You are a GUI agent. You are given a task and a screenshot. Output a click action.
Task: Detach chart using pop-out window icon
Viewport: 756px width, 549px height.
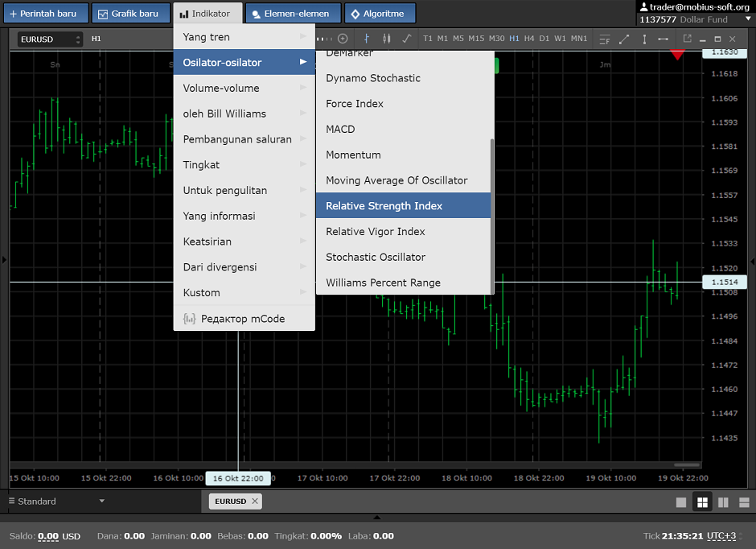tap(688, 38)
